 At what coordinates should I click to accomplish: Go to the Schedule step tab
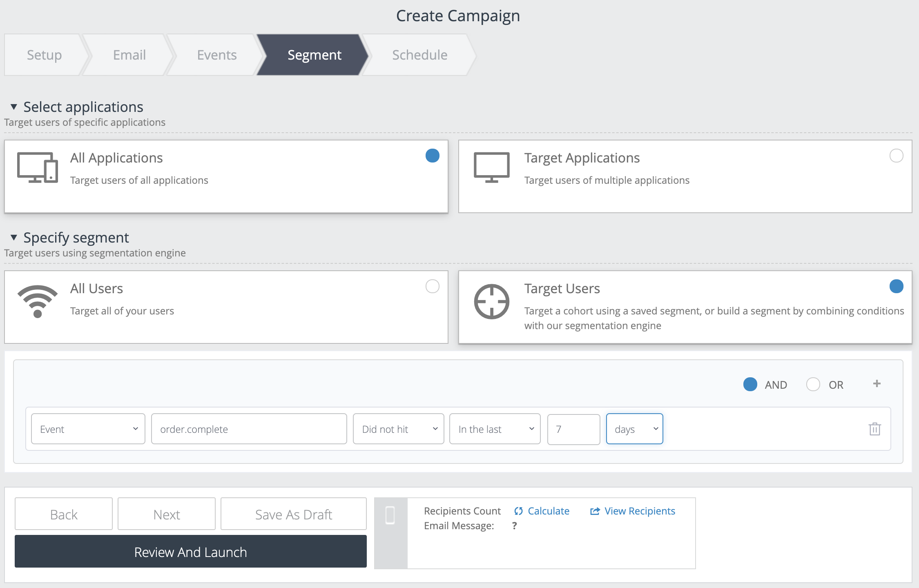click(419, 55)
